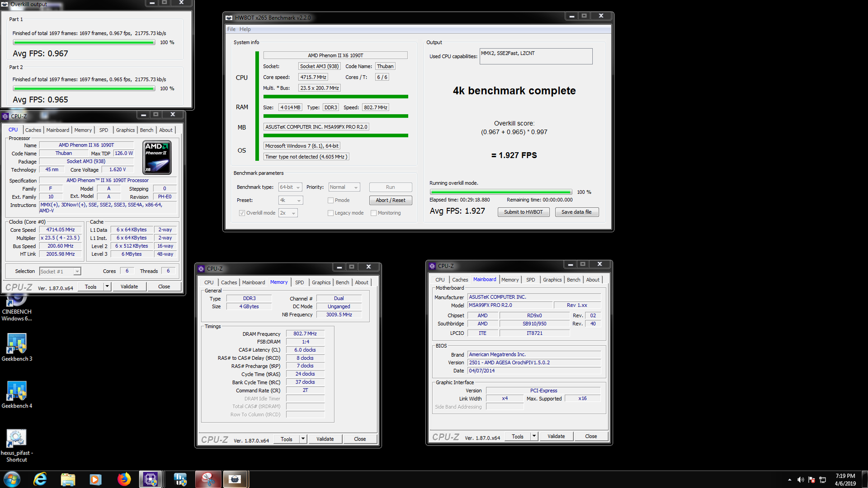The height and width of the screenshot is (488, 868).
Task: Click Submit to HWBOT
Action: click(524, 212)
